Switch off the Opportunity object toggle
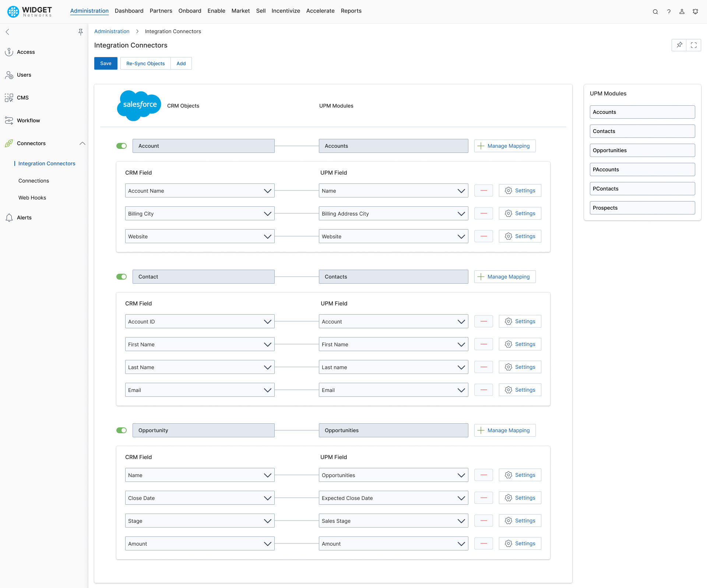Image resolution: width=707 pixels, height=588 pixels. [x=122, y=430]
